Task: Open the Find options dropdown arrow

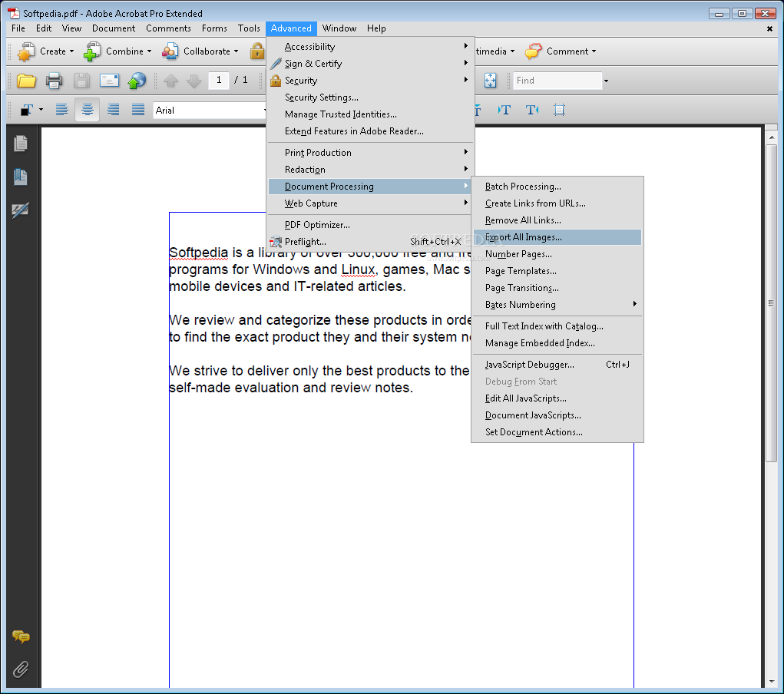Action: pos(606,81)
